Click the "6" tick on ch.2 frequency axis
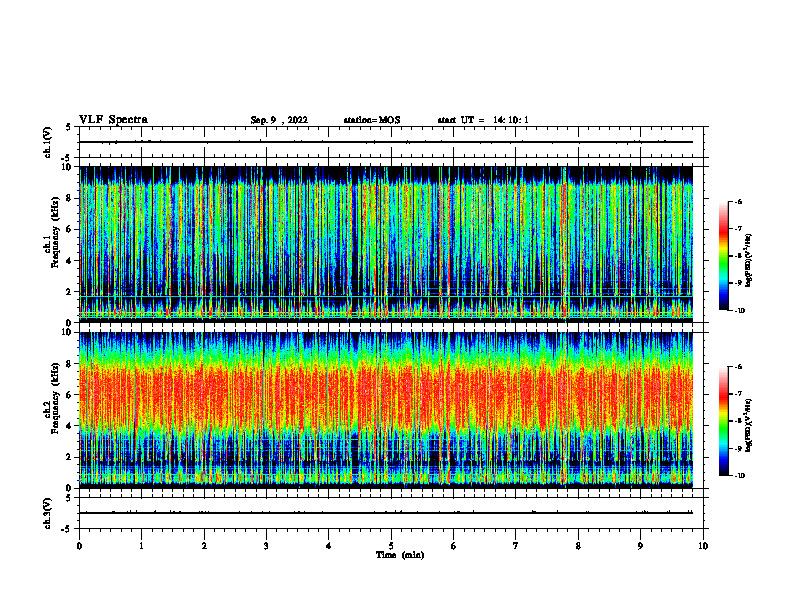The image size is (792, 612). (69, 395)
